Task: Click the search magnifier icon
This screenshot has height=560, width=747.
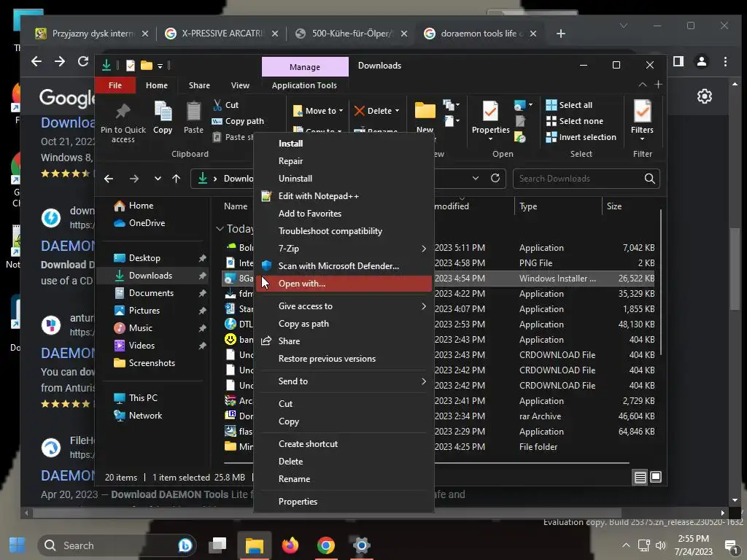Action: (x=650, y=179)
